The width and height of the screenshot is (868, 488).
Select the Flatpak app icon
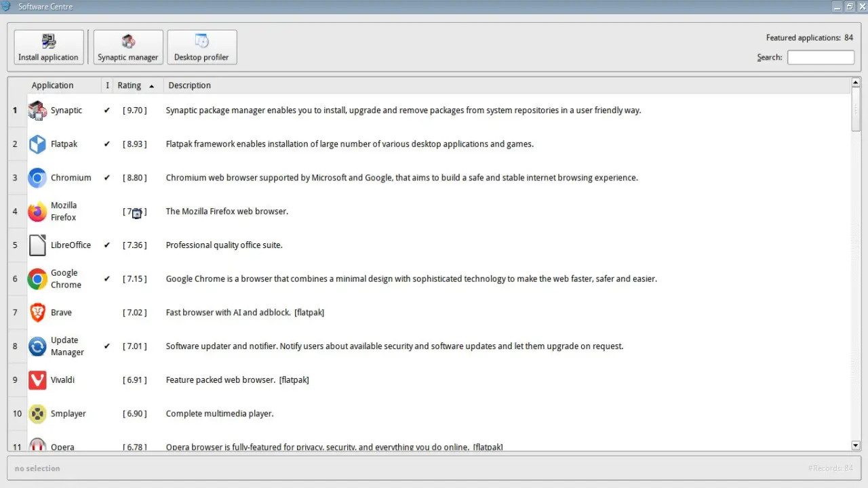tap(37, 144)
